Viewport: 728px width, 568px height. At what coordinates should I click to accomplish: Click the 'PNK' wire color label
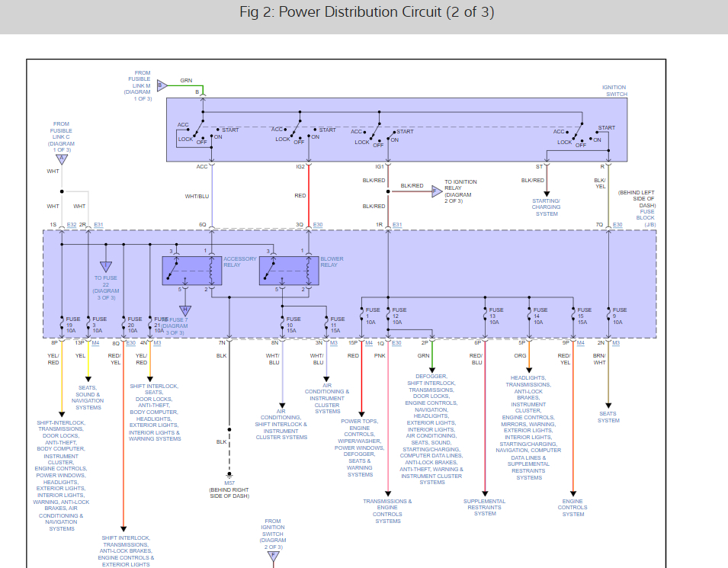380,356
